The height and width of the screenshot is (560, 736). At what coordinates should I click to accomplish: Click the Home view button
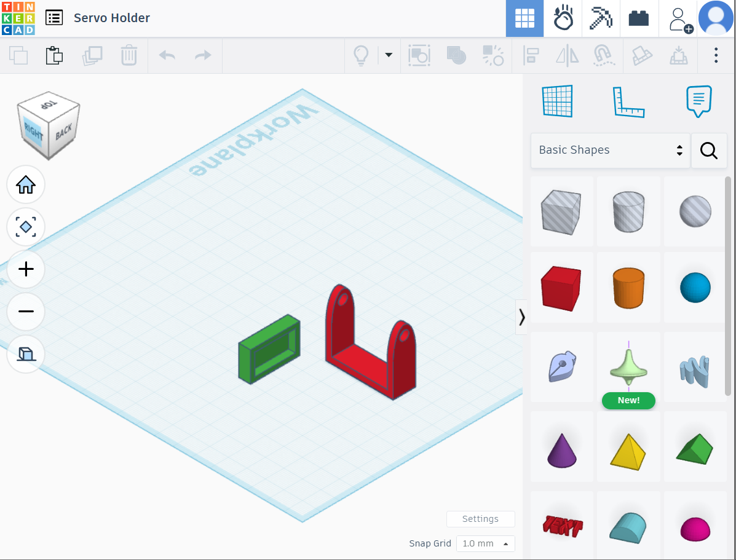coord(26,184)
